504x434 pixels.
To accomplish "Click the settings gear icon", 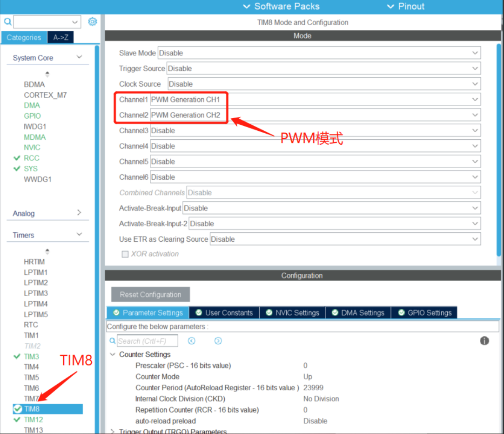I will [x=92, y=21].
